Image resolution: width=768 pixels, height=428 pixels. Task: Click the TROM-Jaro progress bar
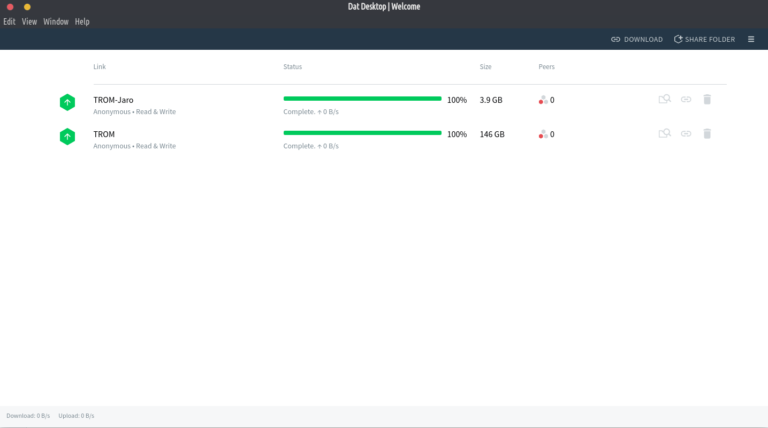click(x=362, y=99)
